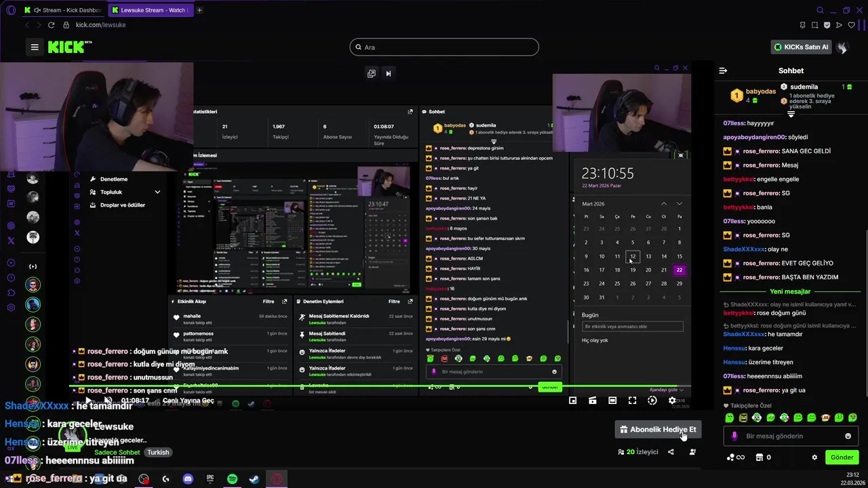
Task: Click the Opera pinboard pin icon
Action: click(x=802, y=25)
